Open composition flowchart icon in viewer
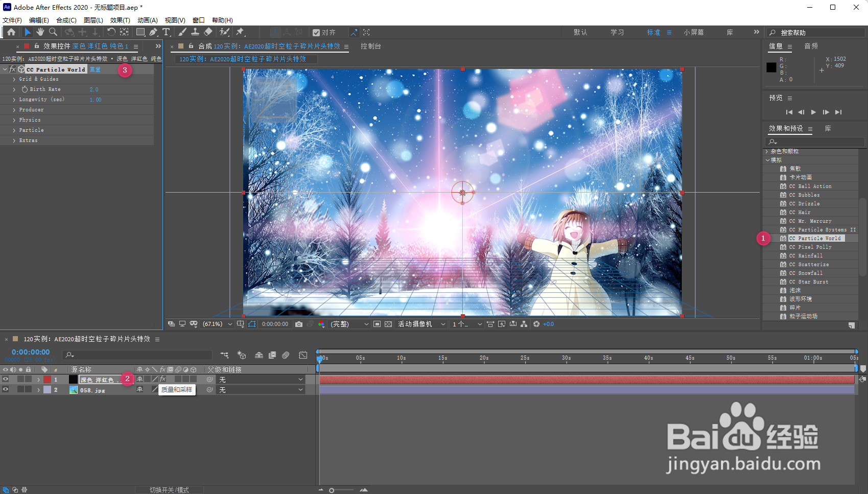868x494 pixels. point(524,324)
